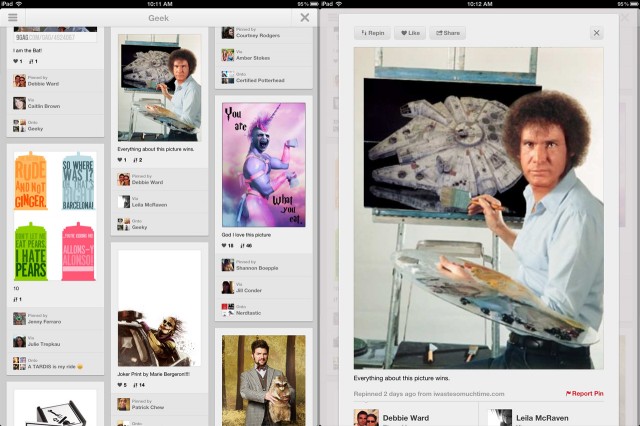Open Debbie Ward's avatar under "I am the Bat!"
The image size is (640, 426).
coord(19,80)
